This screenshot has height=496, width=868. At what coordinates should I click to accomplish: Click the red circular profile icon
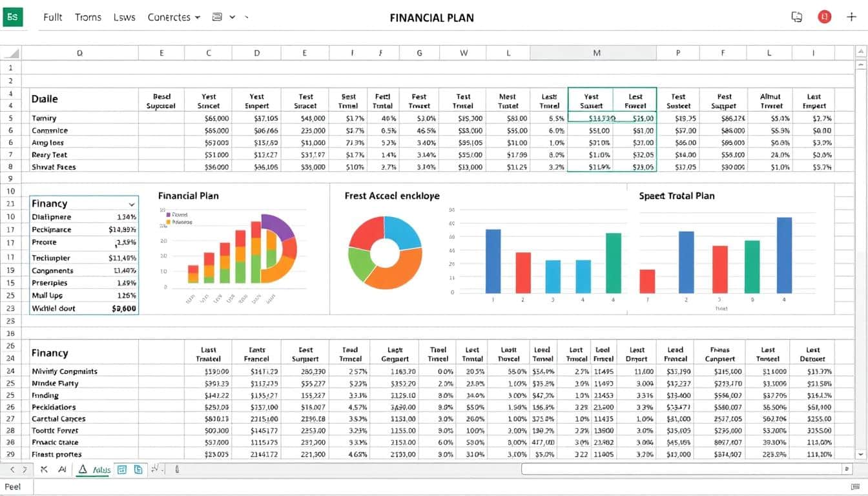[825, 17]
